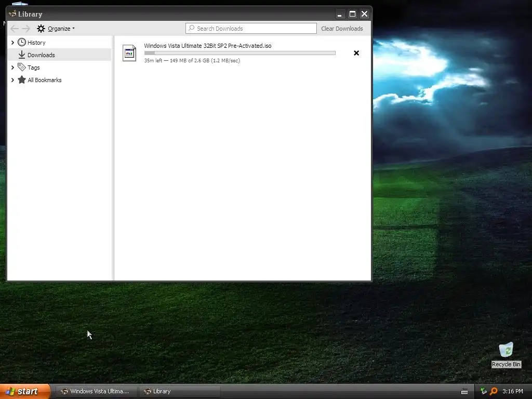Click the orange magnifier tray icon
Viewport: 532px width, 399px height.
[494, 391]
